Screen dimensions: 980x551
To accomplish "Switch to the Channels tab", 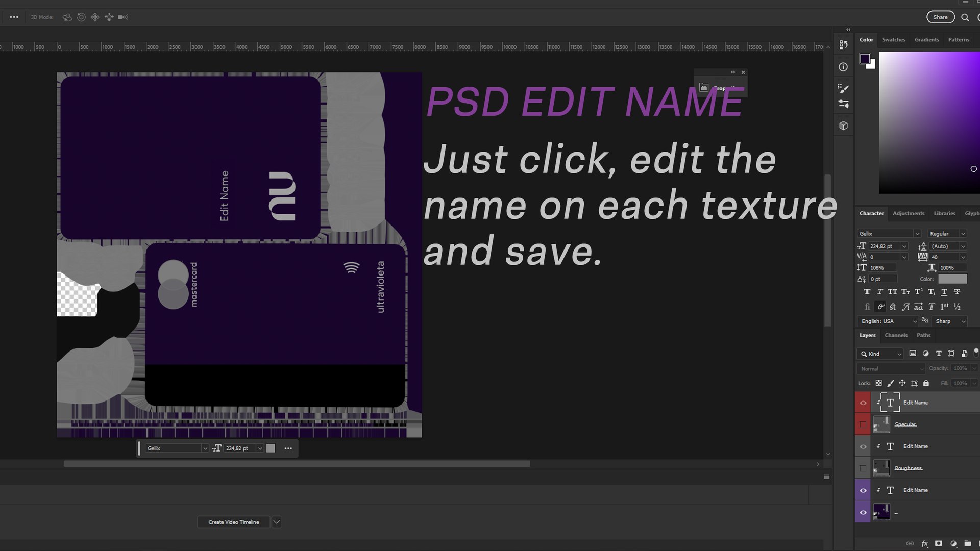I will pyautogui.click(x=896, y=335).
